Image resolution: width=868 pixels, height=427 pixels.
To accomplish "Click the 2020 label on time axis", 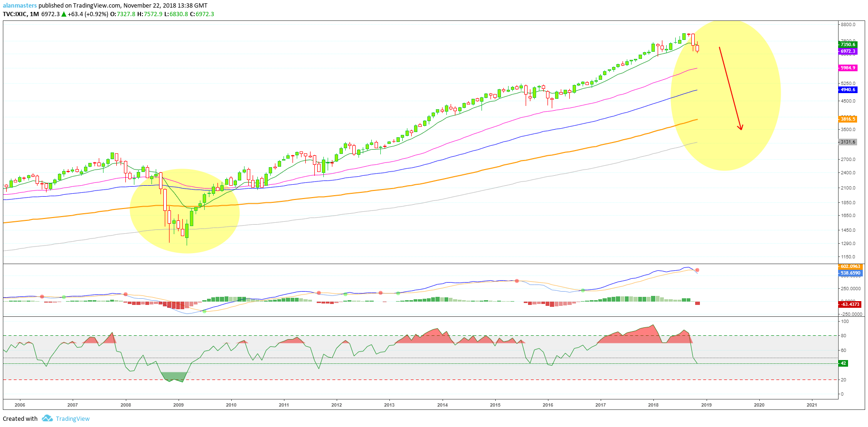I will (759, 405).
